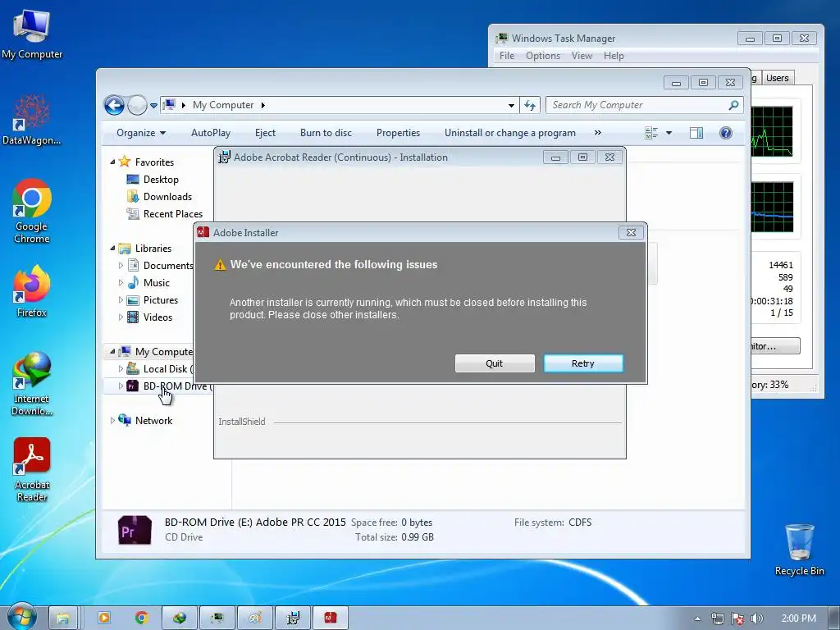Close the Adobe Installer dialog
The height and width of the screenshot is (630, 840).
pos(631,232)
